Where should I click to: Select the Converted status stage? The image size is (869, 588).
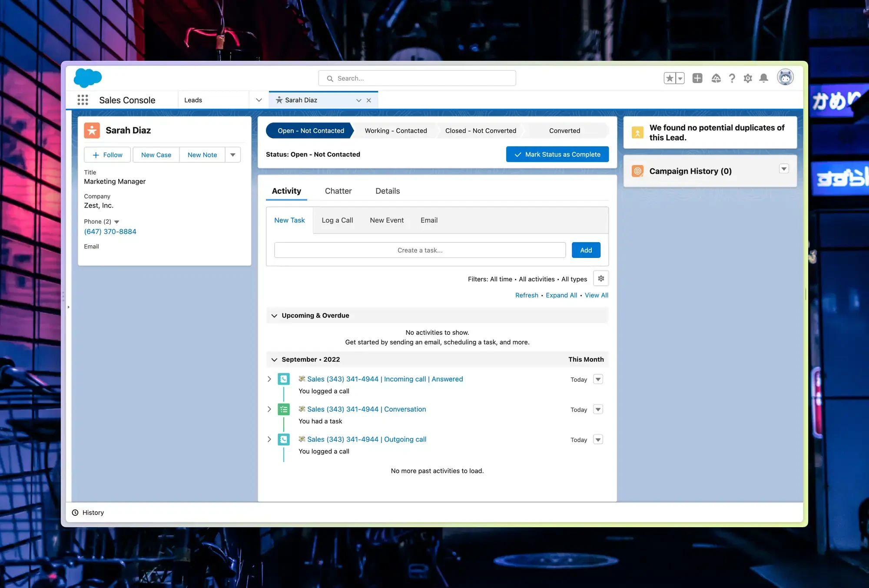point(564,130)
